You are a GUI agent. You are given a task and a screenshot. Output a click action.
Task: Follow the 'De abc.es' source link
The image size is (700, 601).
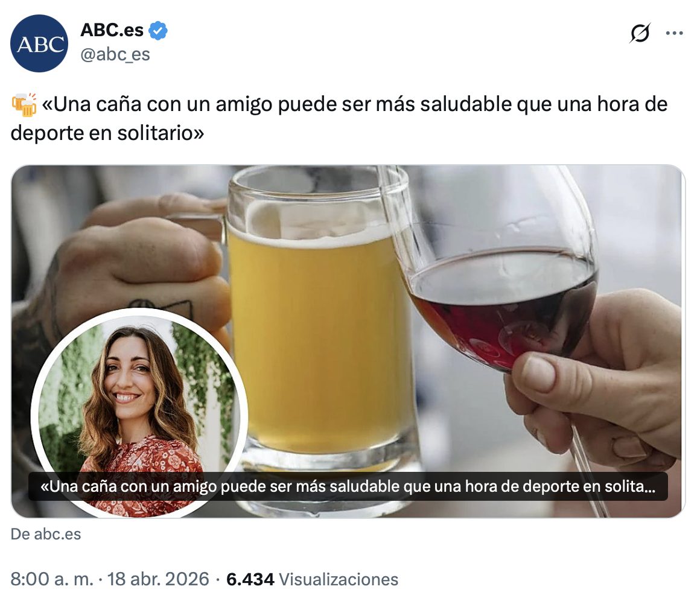46,534
